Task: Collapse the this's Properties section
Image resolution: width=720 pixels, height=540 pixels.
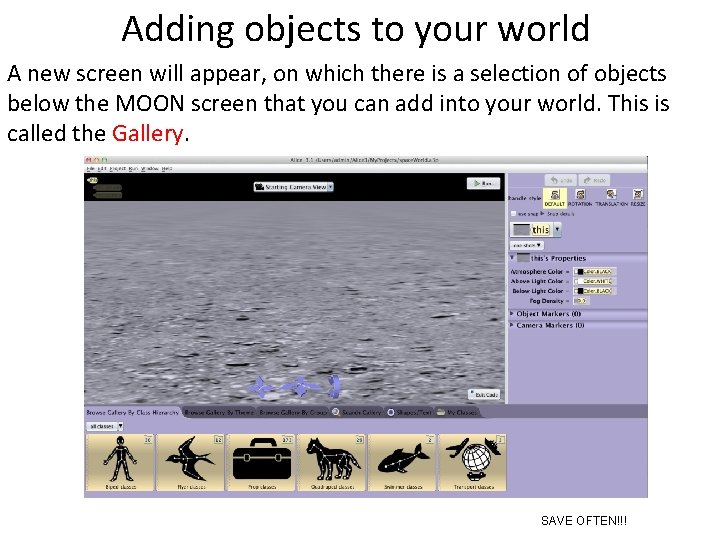Action: [512, 258]
